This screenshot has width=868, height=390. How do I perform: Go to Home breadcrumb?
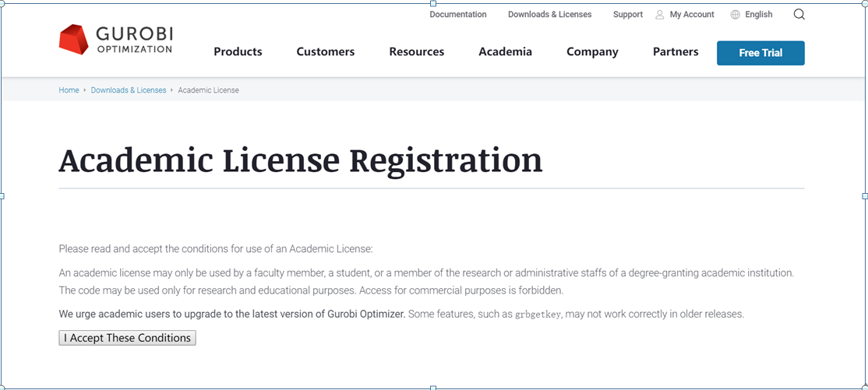(x=69, y=90)
